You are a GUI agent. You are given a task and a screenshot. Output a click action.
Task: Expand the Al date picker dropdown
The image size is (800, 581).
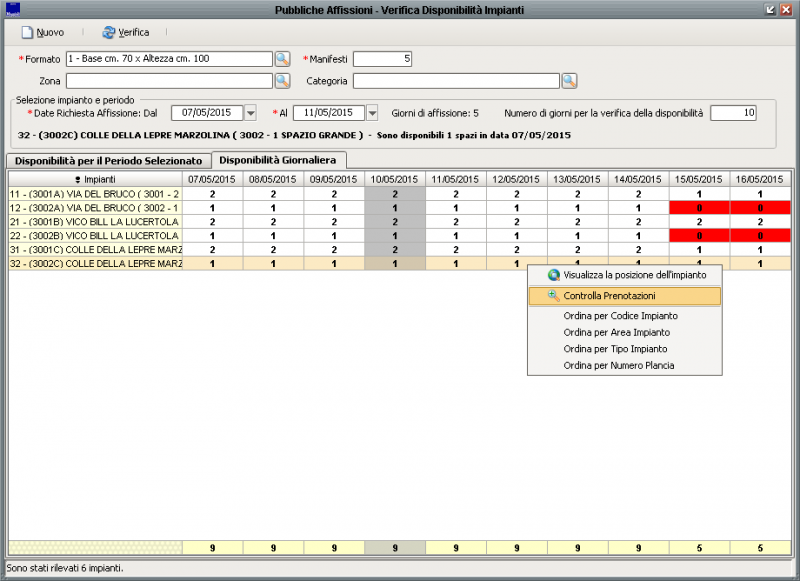pos(373,113)
